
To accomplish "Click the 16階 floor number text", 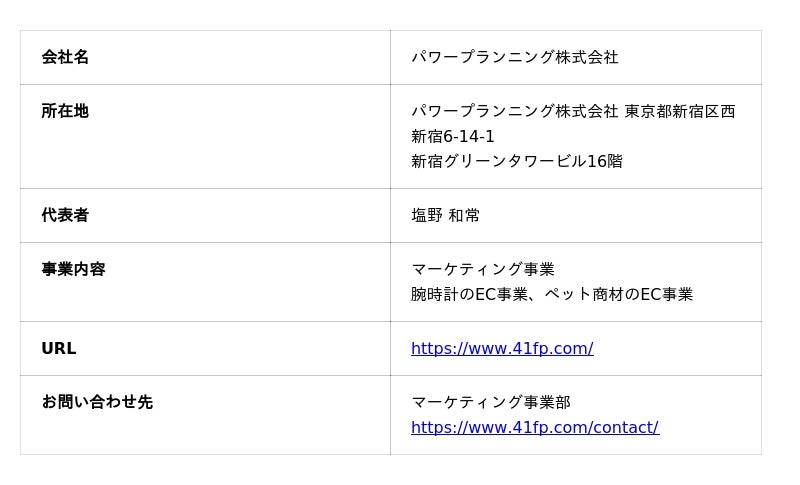I will click(604, 162).
